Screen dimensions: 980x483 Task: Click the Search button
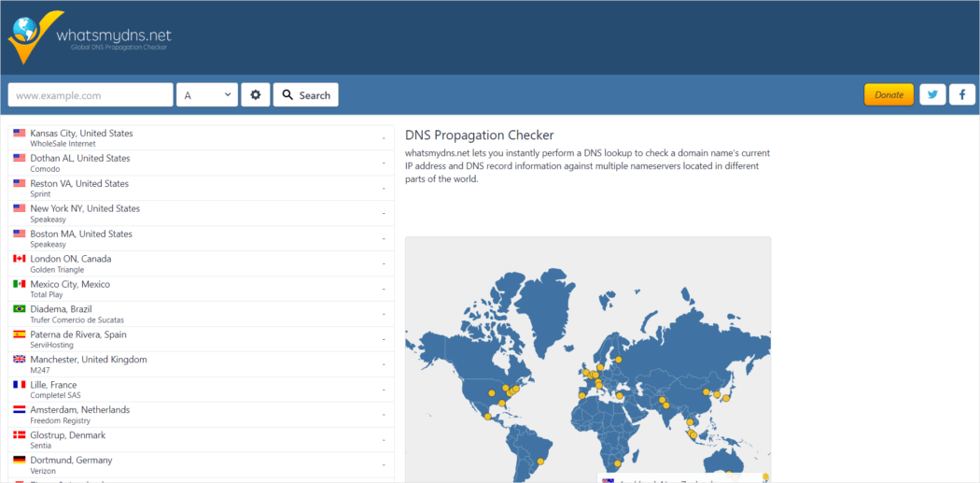(306, 95)
